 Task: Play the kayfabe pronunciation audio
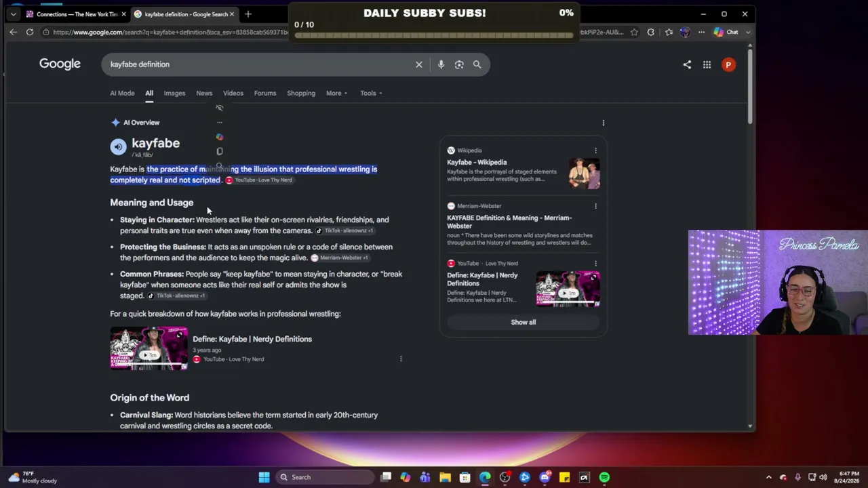tap(118, 146)
